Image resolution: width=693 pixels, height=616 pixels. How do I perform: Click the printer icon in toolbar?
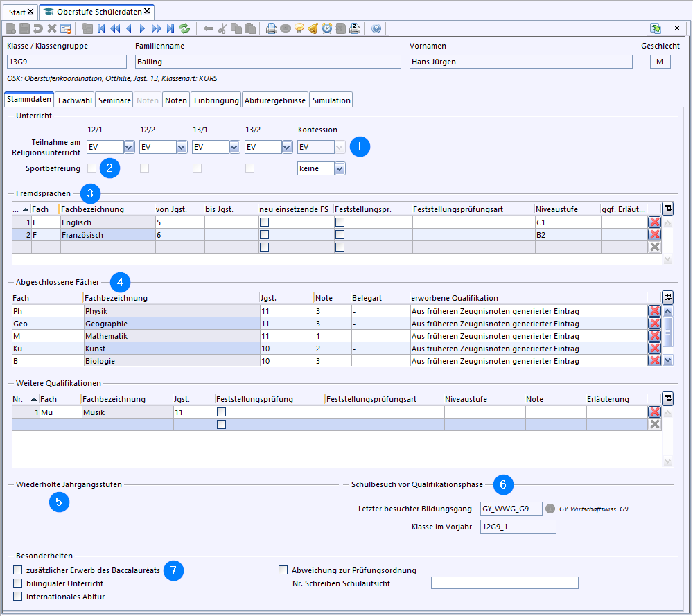[x=272, y=28]
